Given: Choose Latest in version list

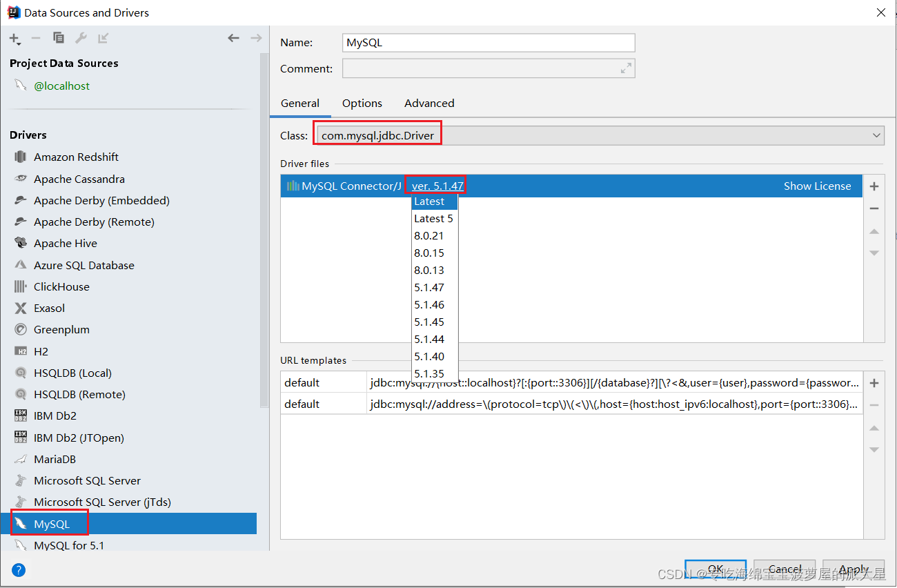Looking at the screenshot, I should tap(435, 201).
